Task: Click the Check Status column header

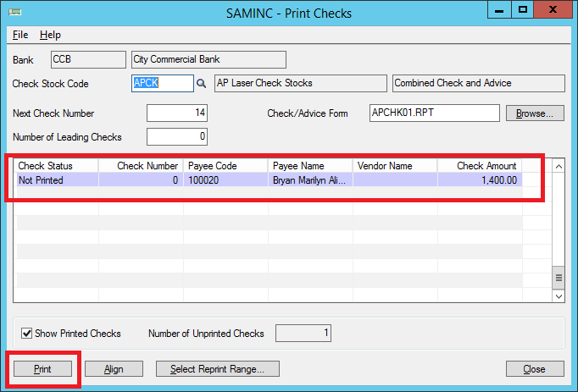Action: 56,166
